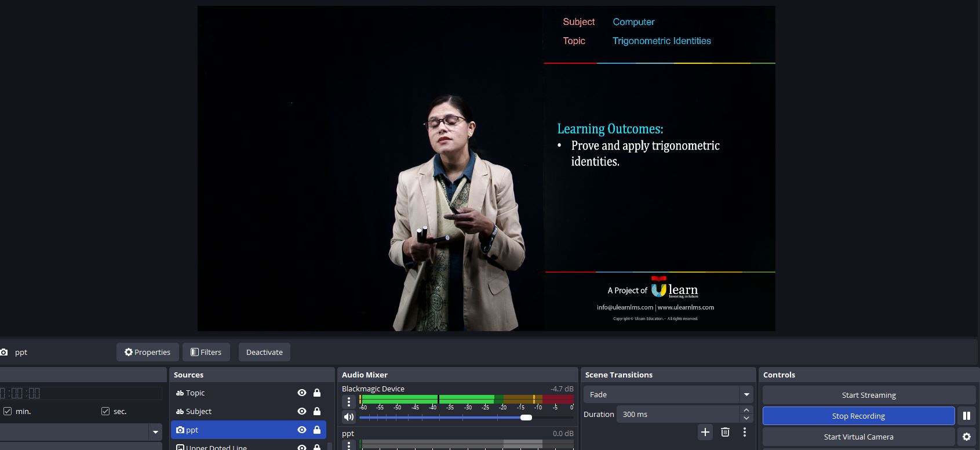Select the Topic source row
The height and width of the screenshot is (450, 980).
[249, 393]
